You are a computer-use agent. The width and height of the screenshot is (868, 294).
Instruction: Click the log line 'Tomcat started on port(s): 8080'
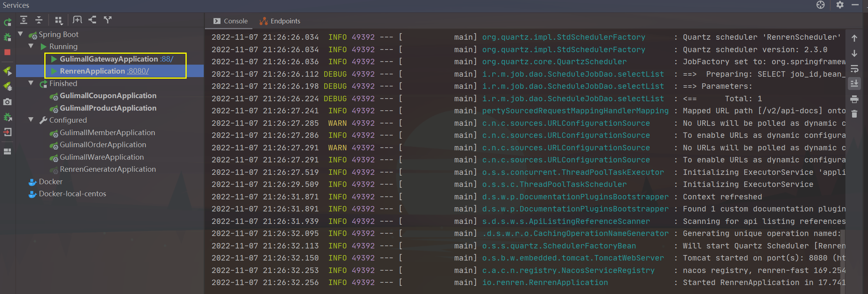[x=764, y=258]
